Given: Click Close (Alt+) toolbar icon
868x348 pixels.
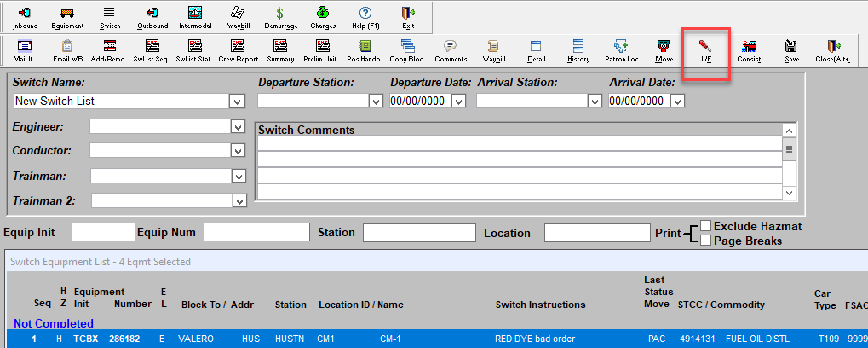Looking at the screenshot, I should tap(834, 51).
